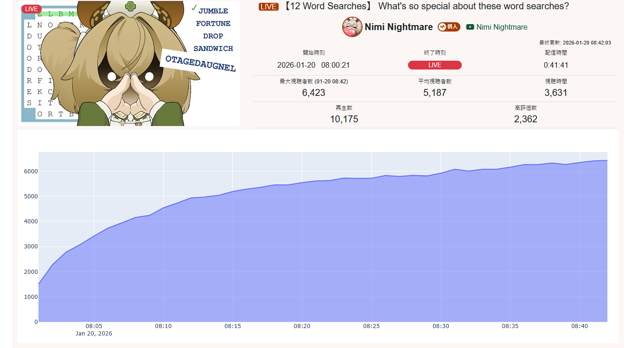This screenshot has width=644, height=348.
Task: Click the 高評価数 label
Action: 526,108
